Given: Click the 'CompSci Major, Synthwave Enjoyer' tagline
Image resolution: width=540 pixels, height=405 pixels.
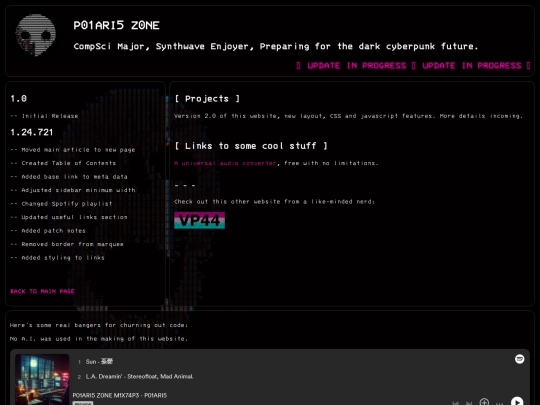Looking at the screenshot, I should (x=276, y=46).
